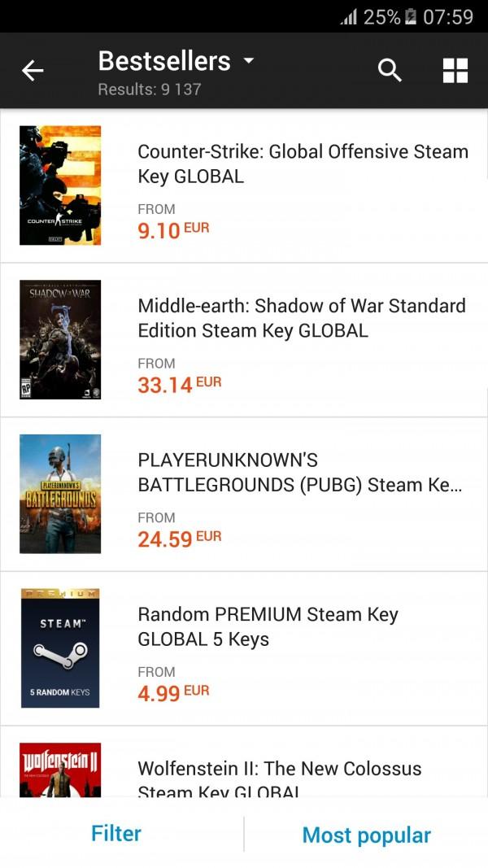Open the Counter-Strike cover thumbnail
Viewport: 488px width, 868px height.
(x=60, y=185)
